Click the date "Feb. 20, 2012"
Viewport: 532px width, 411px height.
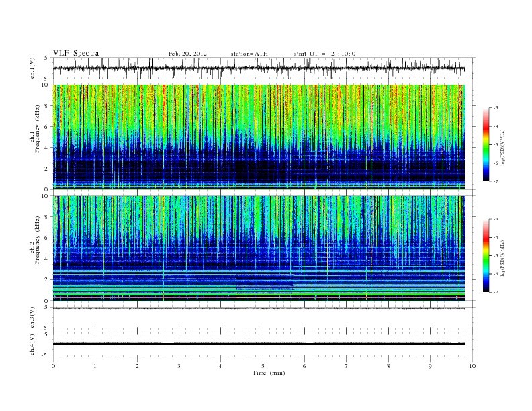(187, 54)
